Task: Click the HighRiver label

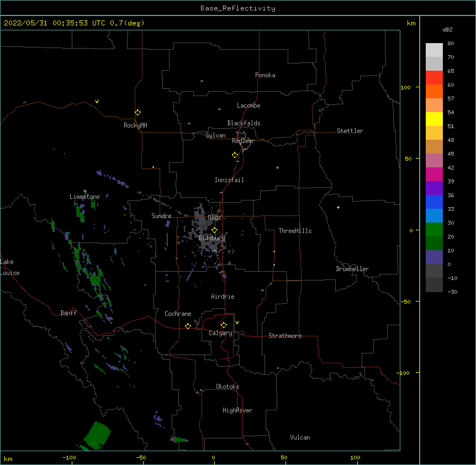Action: 237,410
